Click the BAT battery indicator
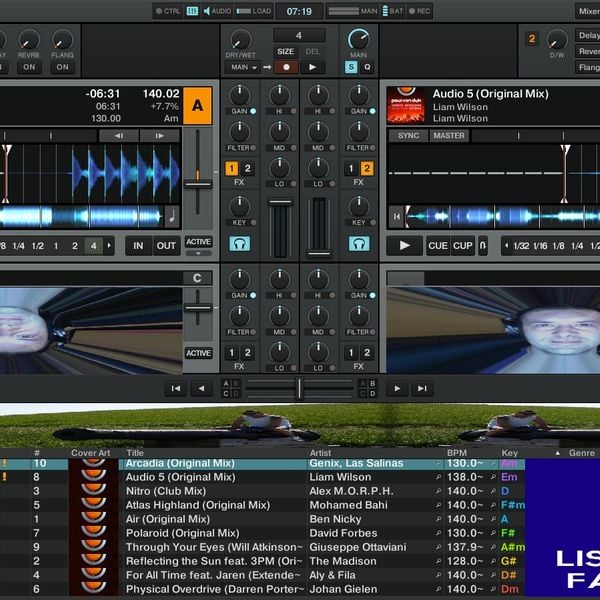The height and width of the screenshot is (600, 600). [393, 11]
